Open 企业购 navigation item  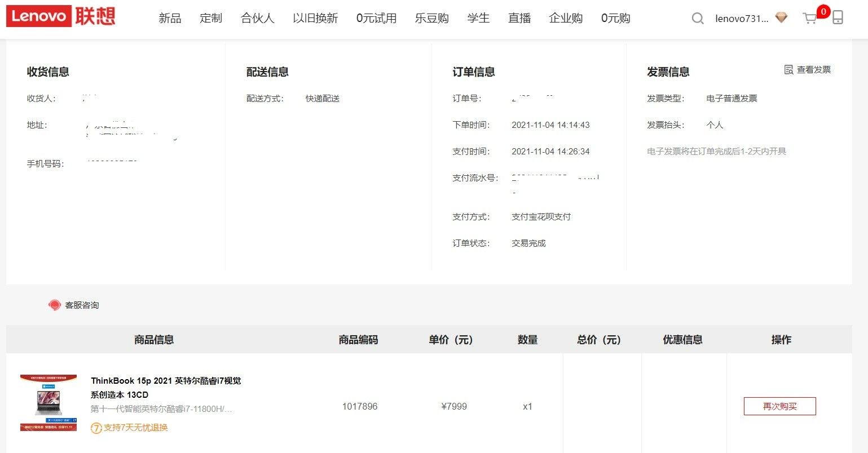point(566,18)
